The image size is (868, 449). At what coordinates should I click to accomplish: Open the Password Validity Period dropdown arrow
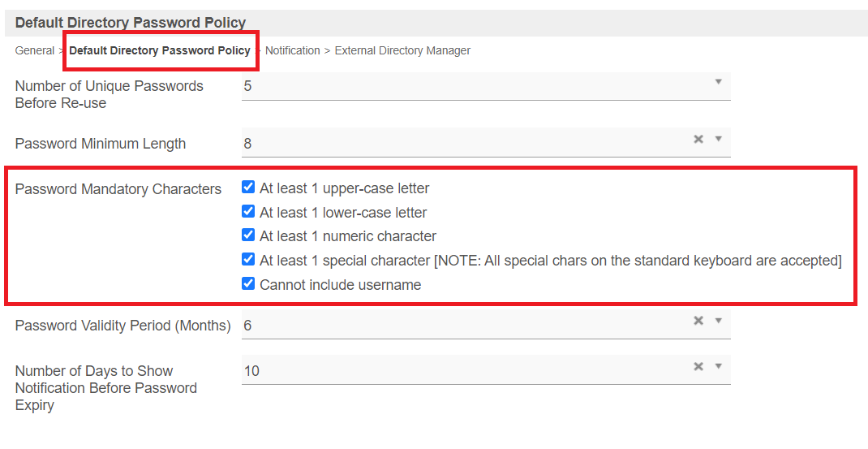tap(718, 321)
